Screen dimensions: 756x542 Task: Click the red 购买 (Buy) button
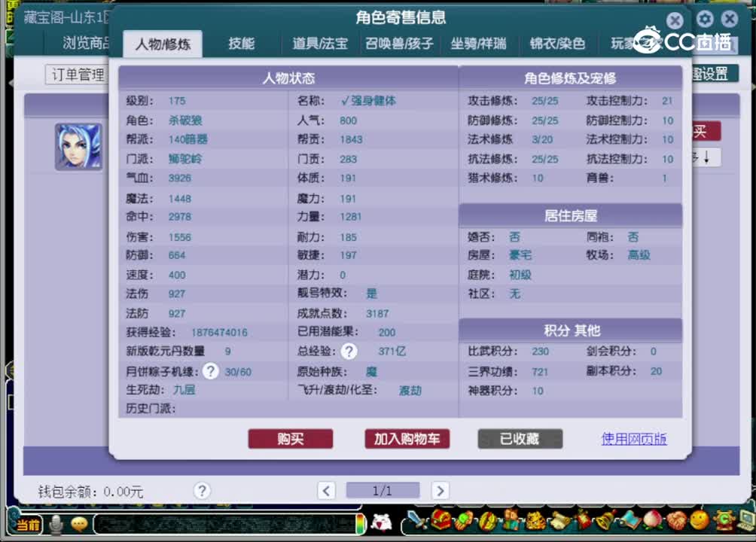click(x=291, y=439)
